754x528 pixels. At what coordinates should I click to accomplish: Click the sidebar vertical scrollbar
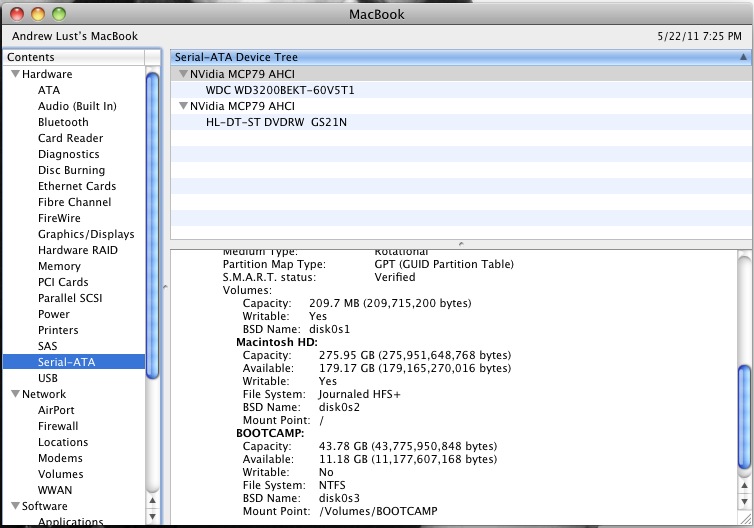click(152, 225)
